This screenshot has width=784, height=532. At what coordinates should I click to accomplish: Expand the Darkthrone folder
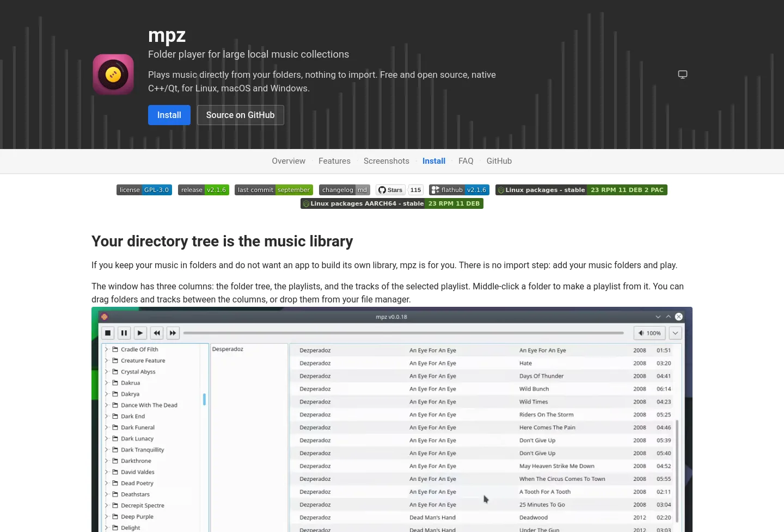coord(107,461)
